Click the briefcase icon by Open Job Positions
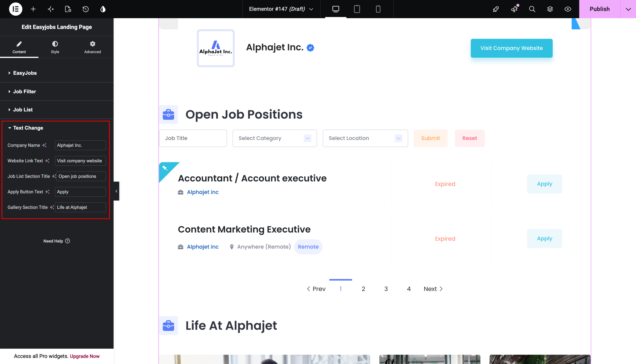The width and height of the screenshot is (636, 364). click(169, 114)
